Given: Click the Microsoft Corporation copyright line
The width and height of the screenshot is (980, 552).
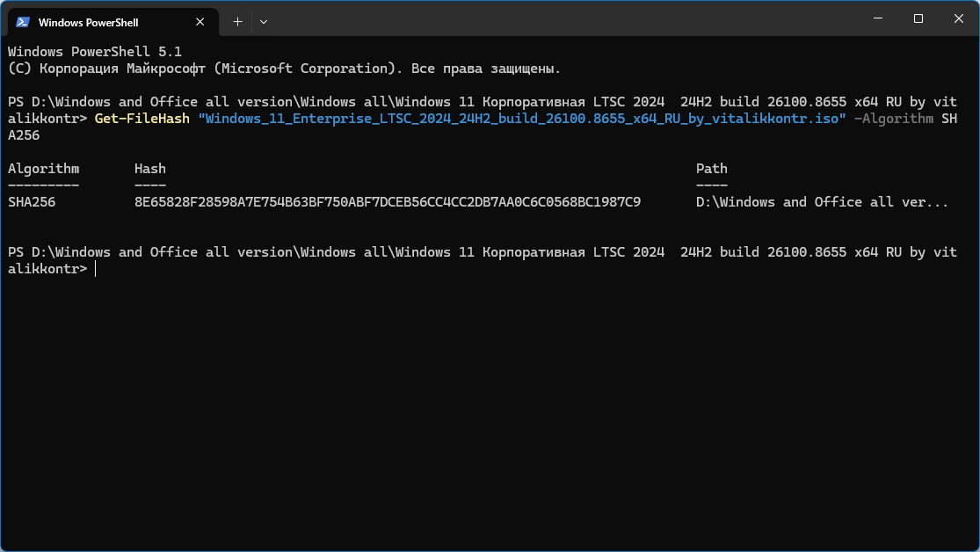Looking at the screenshot, I should pyautogui.click(x=285, y=69).
